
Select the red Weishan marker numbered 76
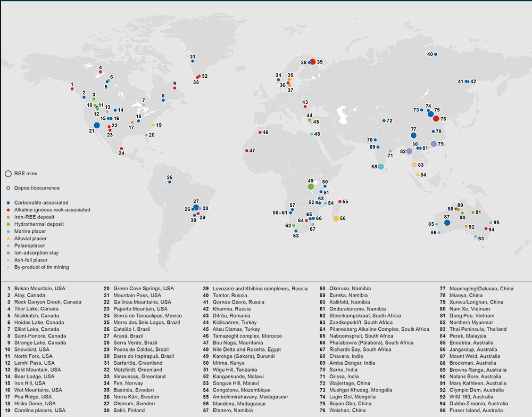tap(436, 119)
